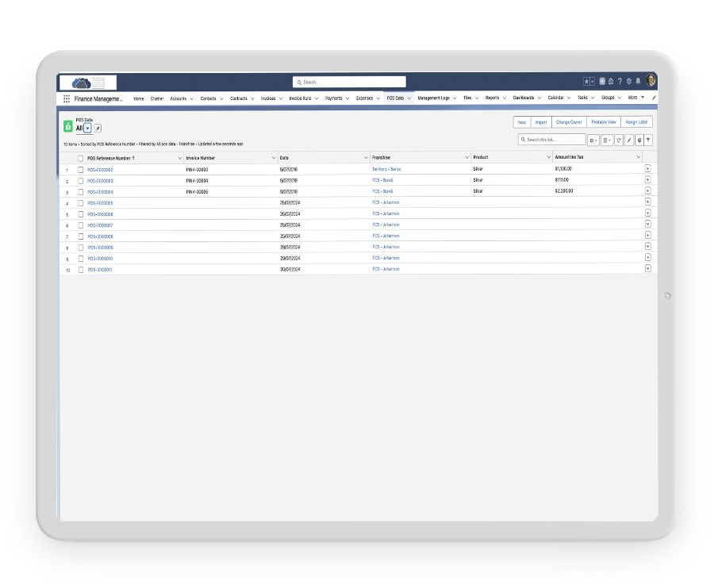Image resolution: width=714 pixels, height=588 pixels.
Task: Open the Setup gear in header
Action: tap(628, 81)
